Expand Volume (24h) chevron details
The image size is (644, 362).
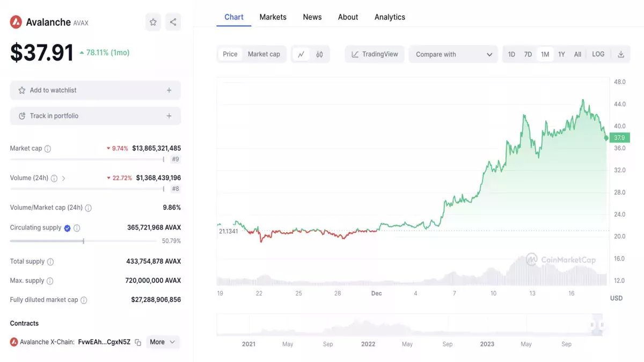pyautogui.click(x=64, y=178)
